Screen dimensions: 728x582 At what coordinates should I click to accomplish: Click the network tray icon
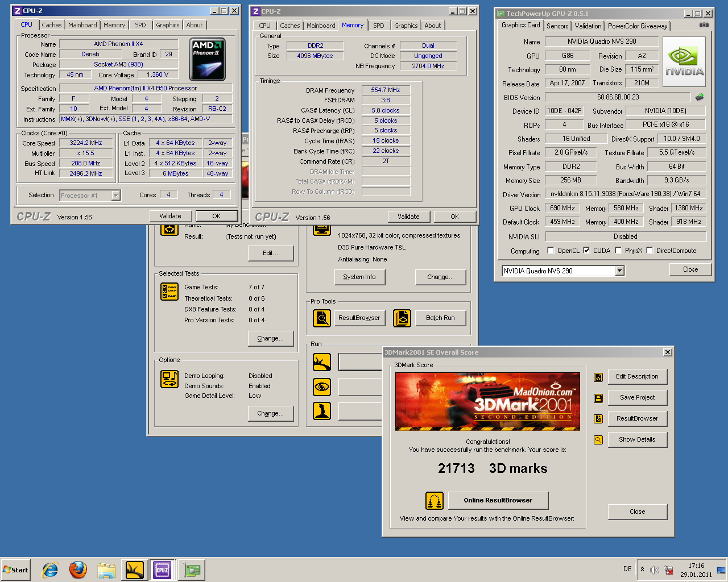tap(669, 570)
